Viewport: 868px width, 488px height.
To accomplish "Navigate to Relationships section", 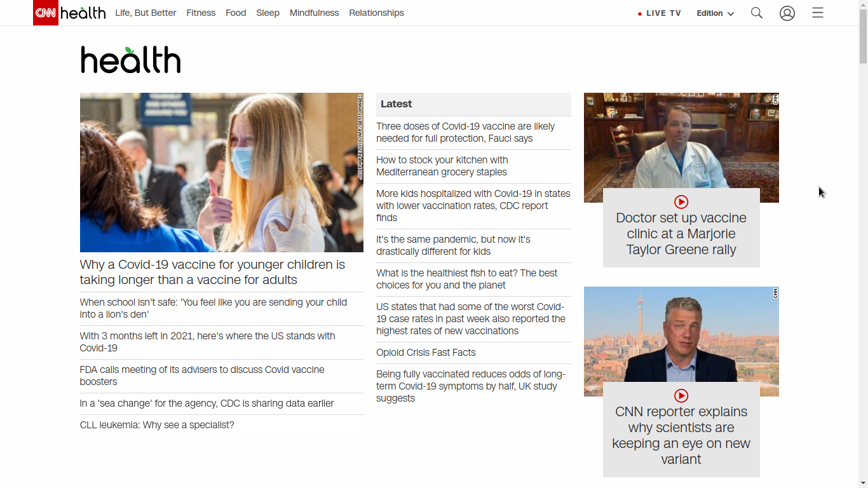I will point(376,13).
